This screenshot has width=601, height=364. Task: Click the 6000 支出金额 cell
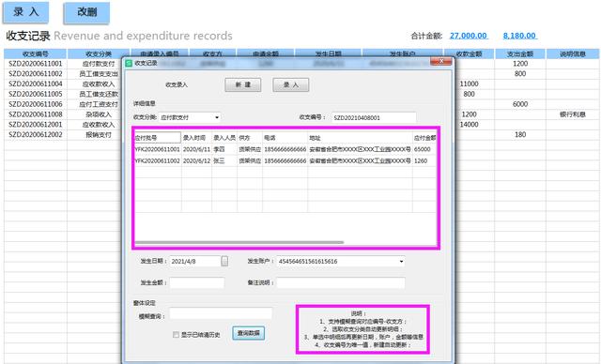coord(520,104)
